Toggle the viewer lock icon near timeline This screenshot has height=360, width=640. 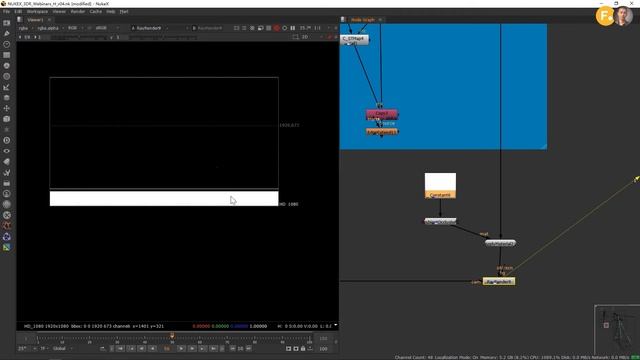(x=303, y=349)
